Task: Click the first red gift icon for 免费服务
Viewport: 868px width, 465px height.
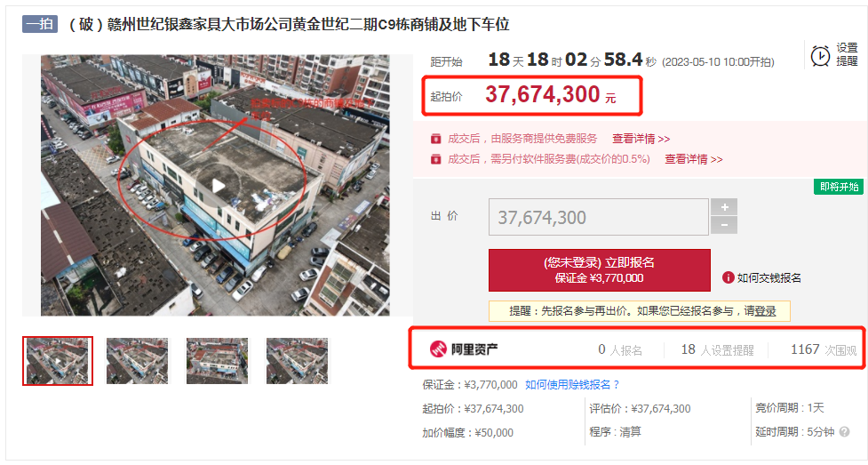Action: pos(435,139)
